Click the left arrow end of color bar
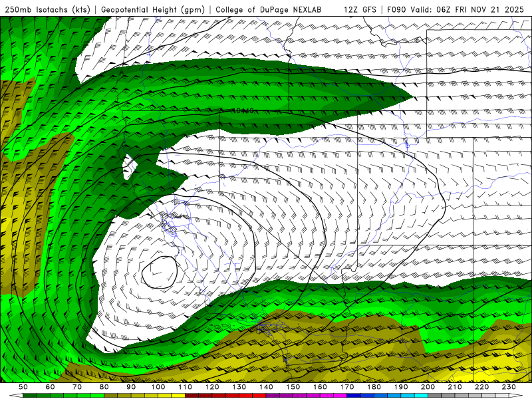Screen dimensions: 532x399 coord(16,396)
